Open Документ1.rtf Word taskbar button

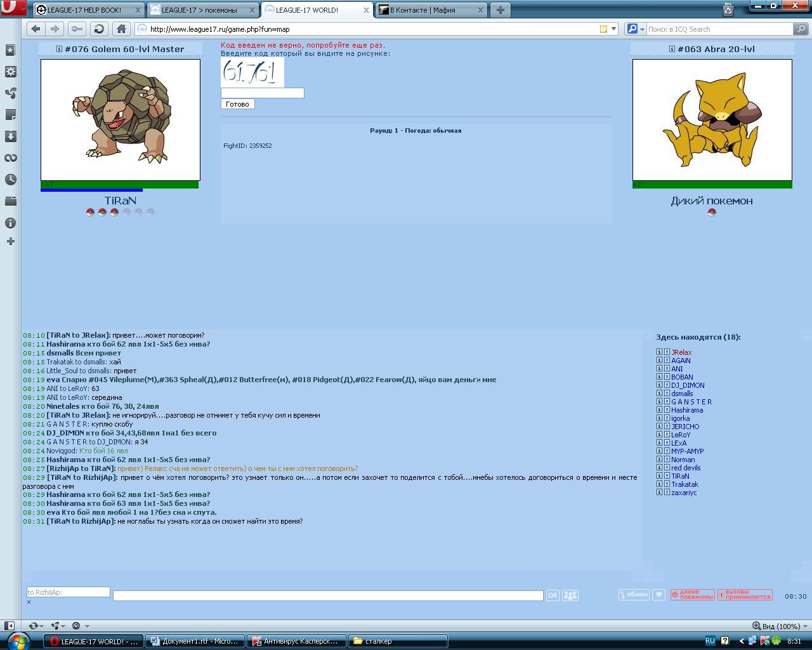(195, 641)
